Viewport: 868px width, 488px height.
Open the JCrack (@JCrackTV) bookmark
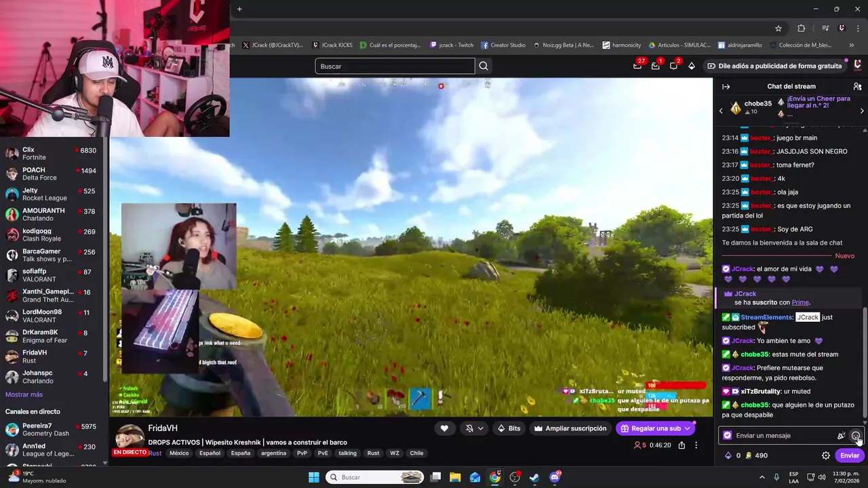[x=273, y=45]
